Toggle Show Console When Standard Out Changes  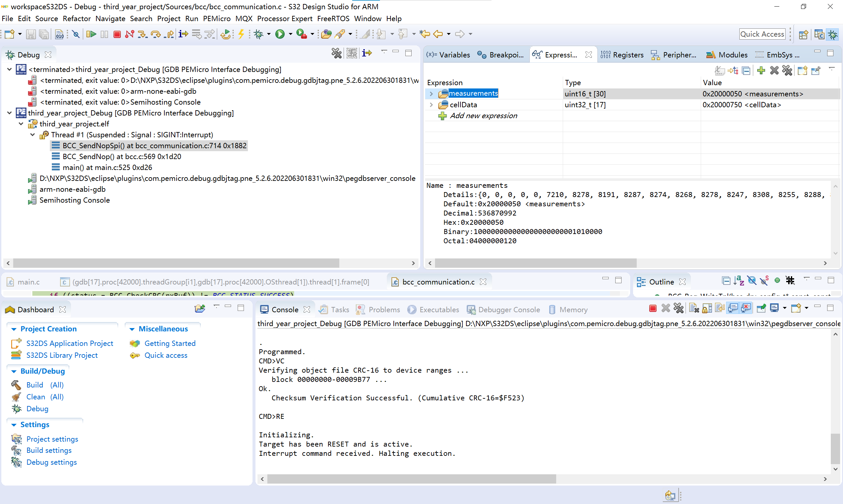(x=734, y=308)
